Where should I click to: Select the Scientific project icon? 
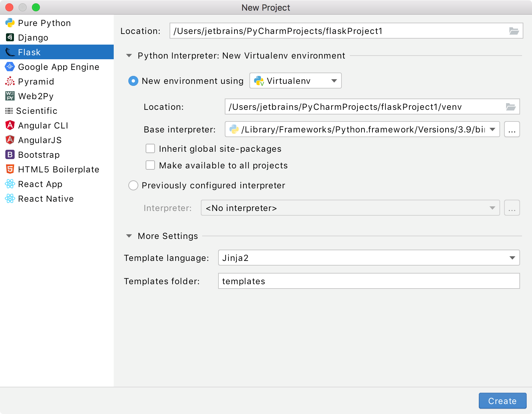[x=10, y=110]
